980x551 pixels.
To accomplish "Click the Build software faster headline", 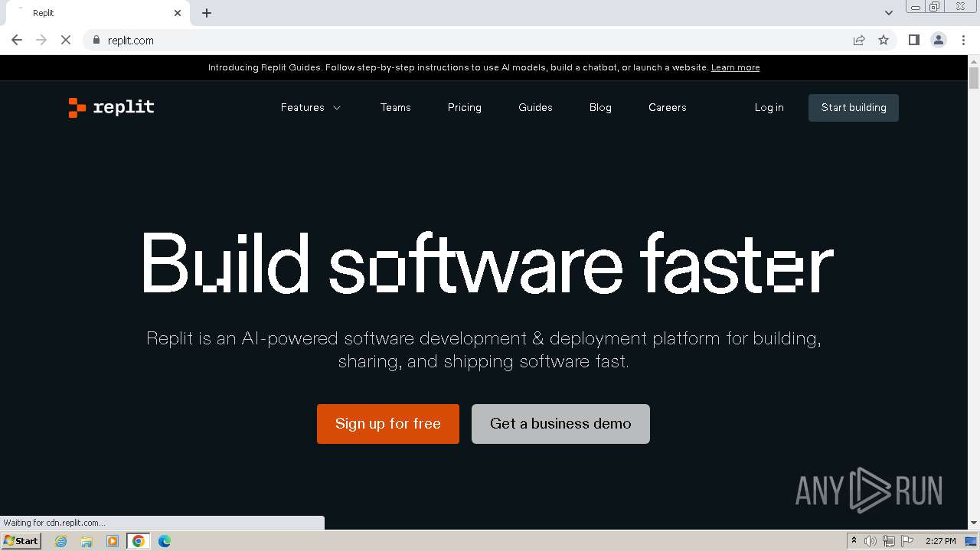I will pos(487,262).
